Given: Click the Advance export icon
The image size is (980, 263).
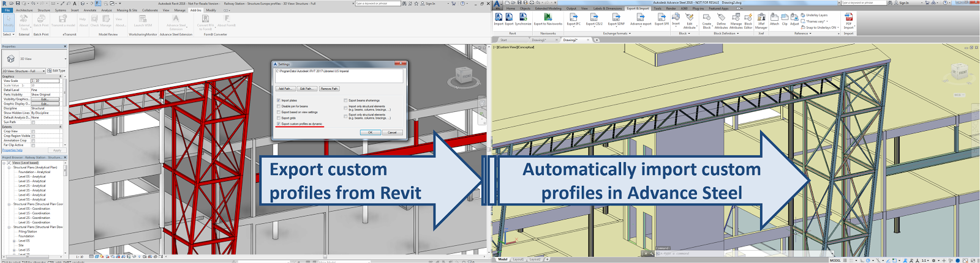Looking at the screenshot, I should 641,20.
